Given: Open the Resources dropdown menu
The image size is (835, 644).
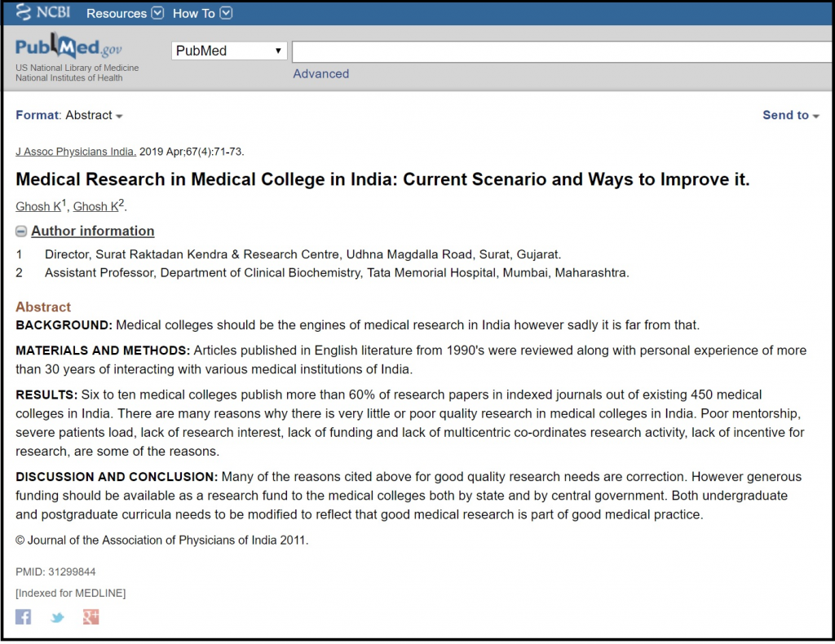Looking at the screenshot, I should (125, 13).
